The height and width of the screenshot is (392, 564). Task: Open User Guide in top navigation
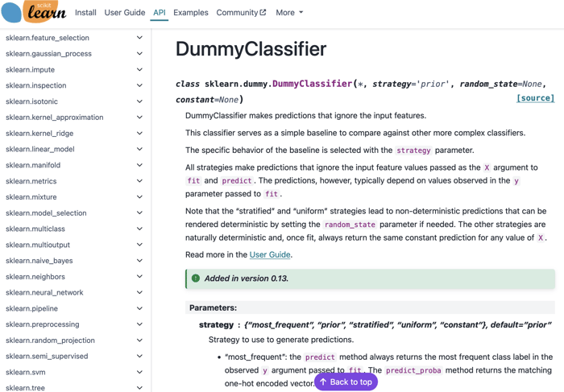click(125, 13)
